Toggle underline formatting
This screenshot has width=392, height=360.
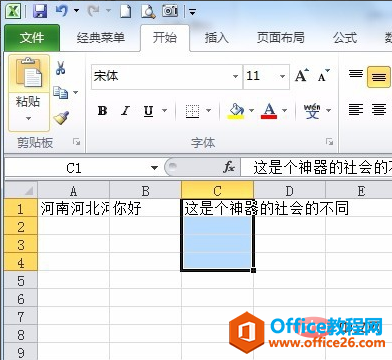point(148,111)
